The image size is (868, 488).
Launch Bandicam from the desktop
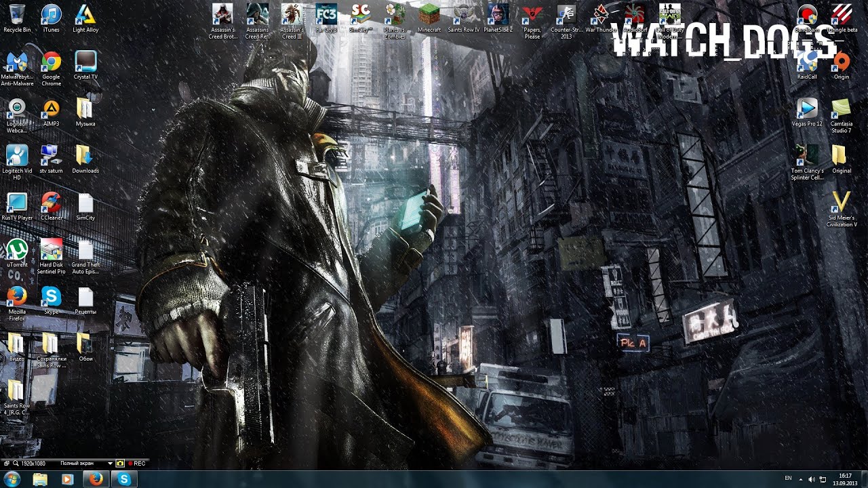(807, 18)
